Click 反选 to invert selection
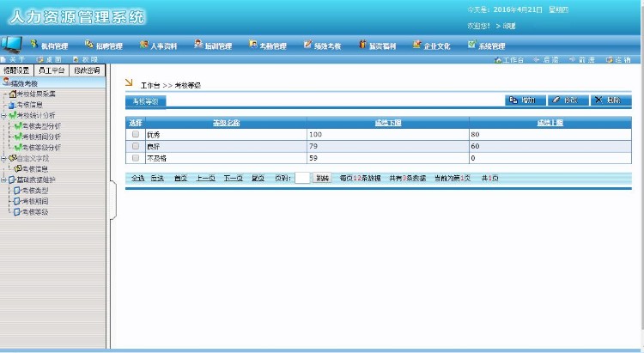Screen dimensions: 644x353 pos(157,179)
